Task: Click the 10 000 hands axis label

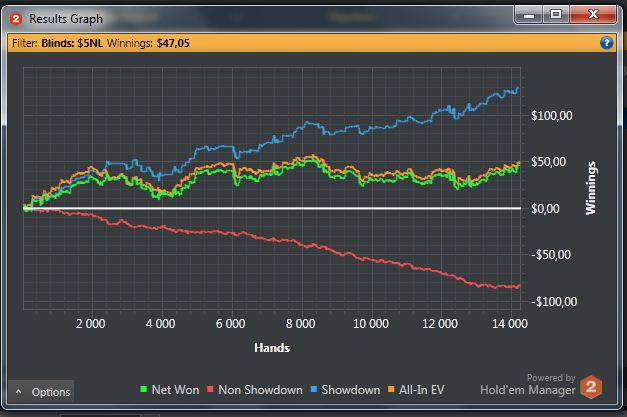Action: (371, 323)
